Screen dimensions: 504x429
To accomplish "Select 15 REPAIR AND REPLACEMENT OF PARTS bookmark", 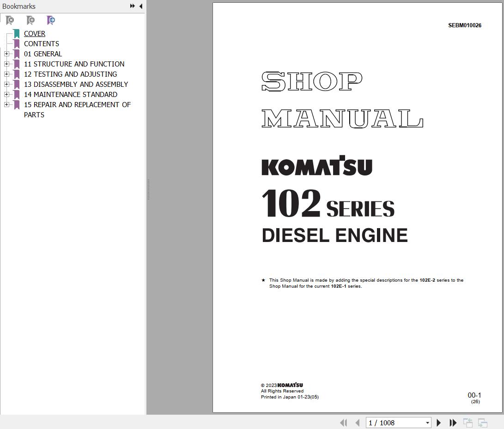I will click(x=77, y=109).
